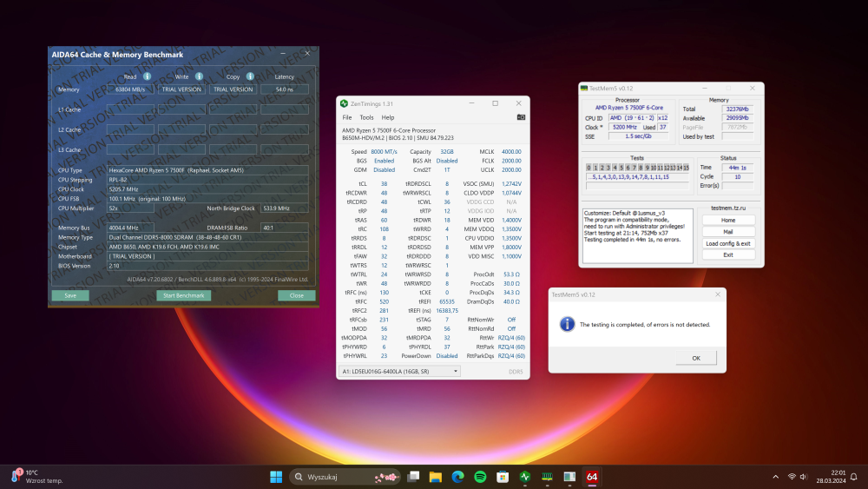This screenshot has width=868, height=489.
Task: Open Microsoft Edge from the taskbar
Action: [x=457, y=476]
